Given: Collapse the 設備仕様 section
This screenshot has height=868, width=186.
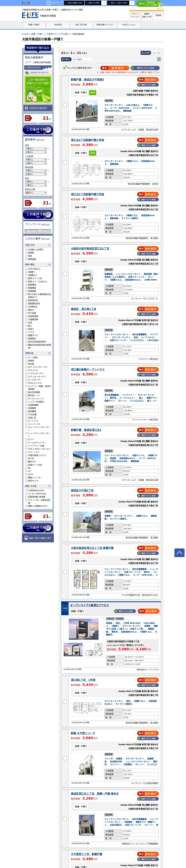Looking at the screenshot, I should [38, 353].
